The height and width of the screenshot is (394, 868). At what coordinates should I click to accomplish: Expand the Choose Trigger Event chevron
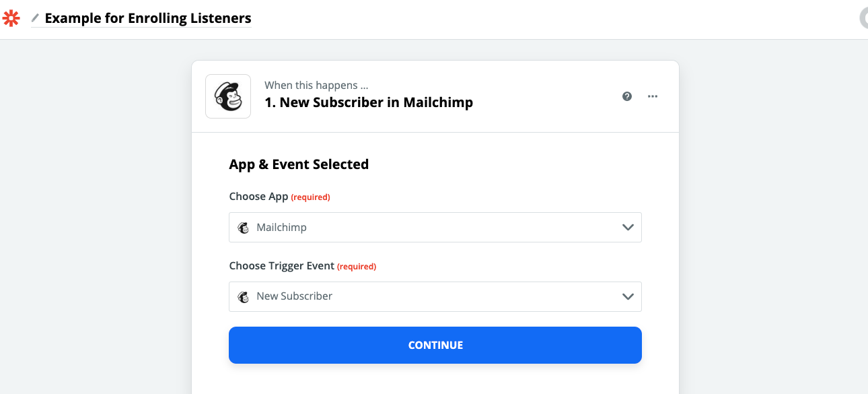click(628, 296)
